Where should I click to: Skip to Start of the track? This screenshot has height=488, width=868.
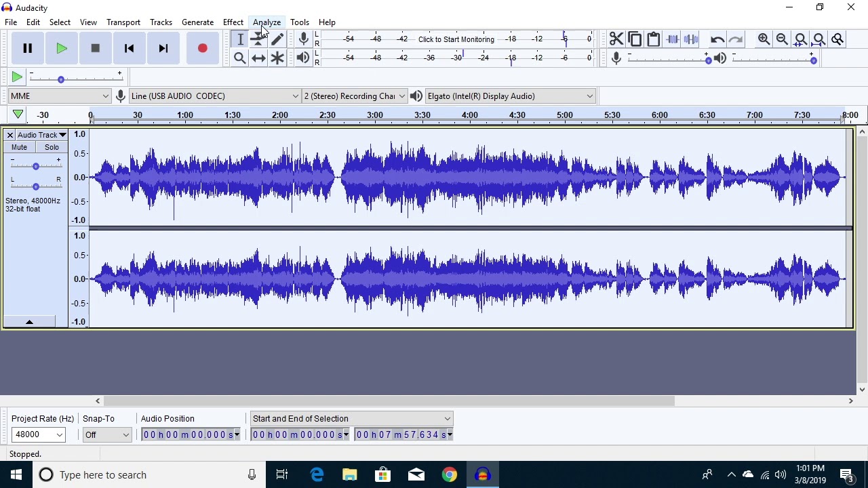(130, 48)
